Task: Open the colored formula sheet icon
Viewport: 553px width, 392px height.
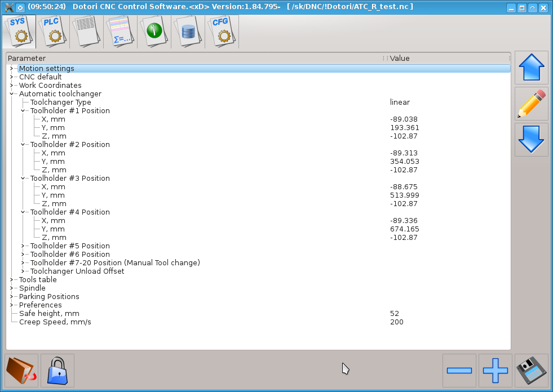Action: pyautogui.click(x=121, y=32)
